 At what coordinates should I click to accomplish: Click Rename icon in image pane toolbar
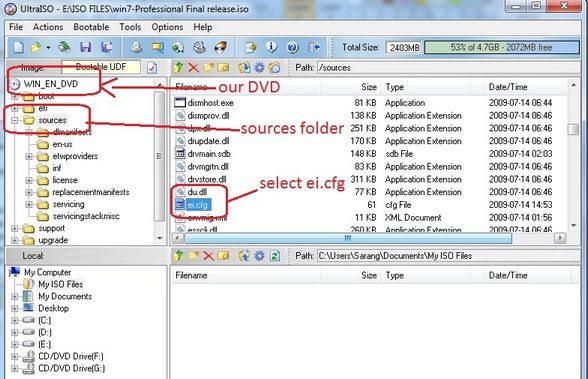(x=223, y=67)
